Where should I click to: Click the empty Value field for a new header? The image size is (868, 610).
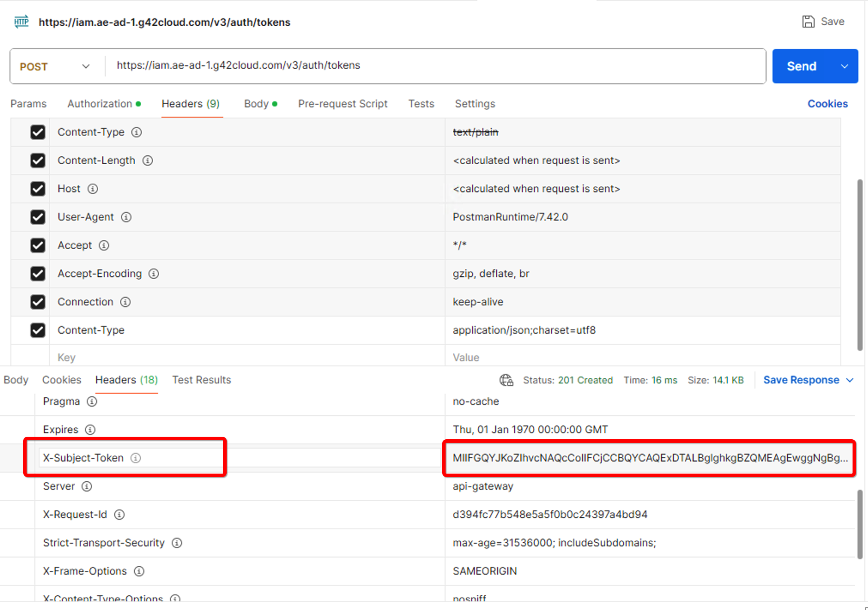642,357
